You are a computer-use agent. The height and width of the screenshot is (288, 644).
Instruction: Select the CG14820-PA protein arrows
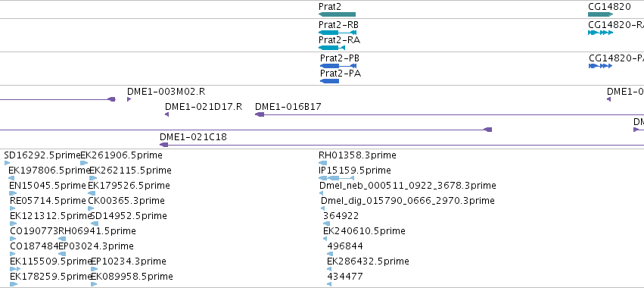point(600,66)
